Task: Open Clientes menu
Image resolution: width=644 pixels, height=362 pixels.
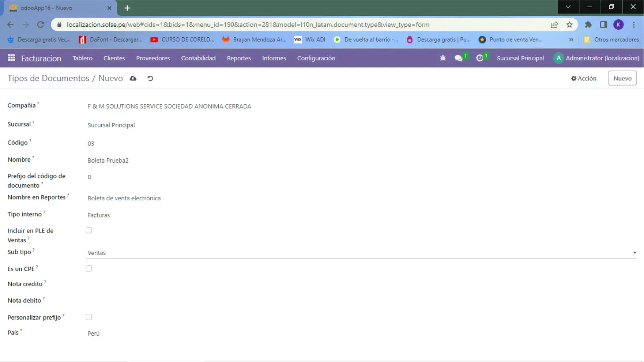Action: pyautogui.click(x=114, y=58)
